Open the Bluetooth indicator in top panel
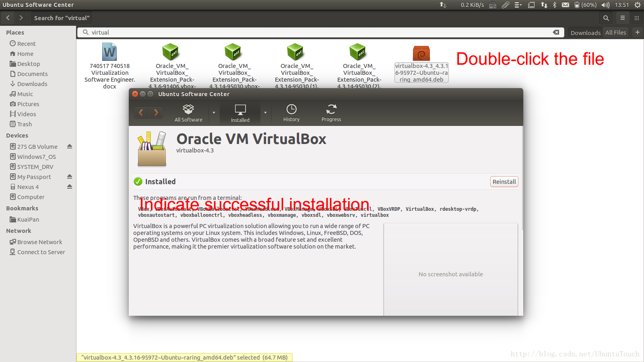The height and width of the screenshot is (362, 644). [554, 5]
